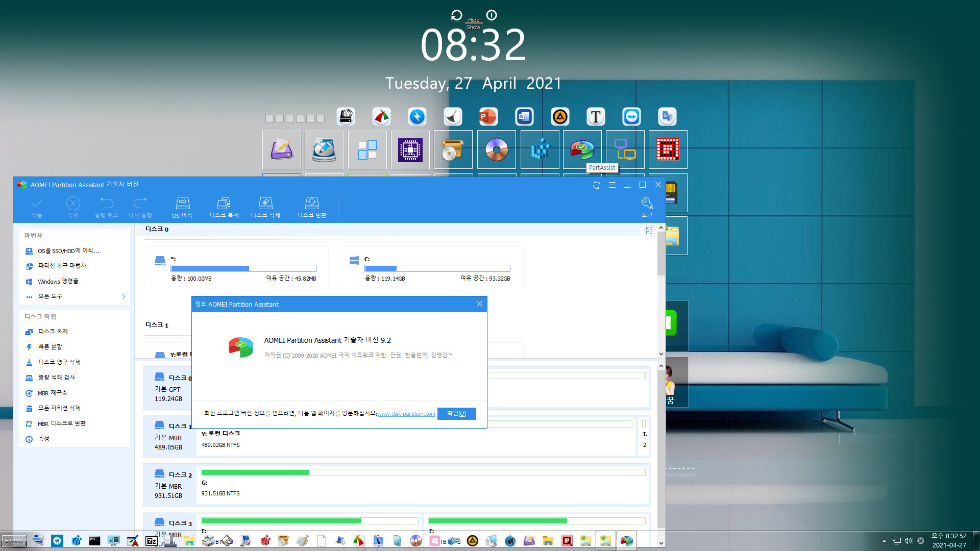Toggle the disk view layout icon beside 디스크 0

pyautogui.click(x=649, y=231)
